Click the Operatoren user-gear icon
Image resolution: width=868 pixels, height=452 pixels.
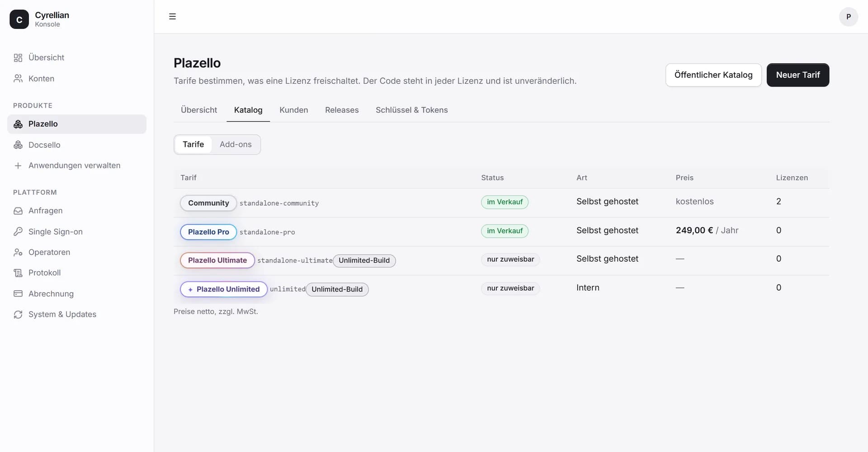tap(18, 252)
